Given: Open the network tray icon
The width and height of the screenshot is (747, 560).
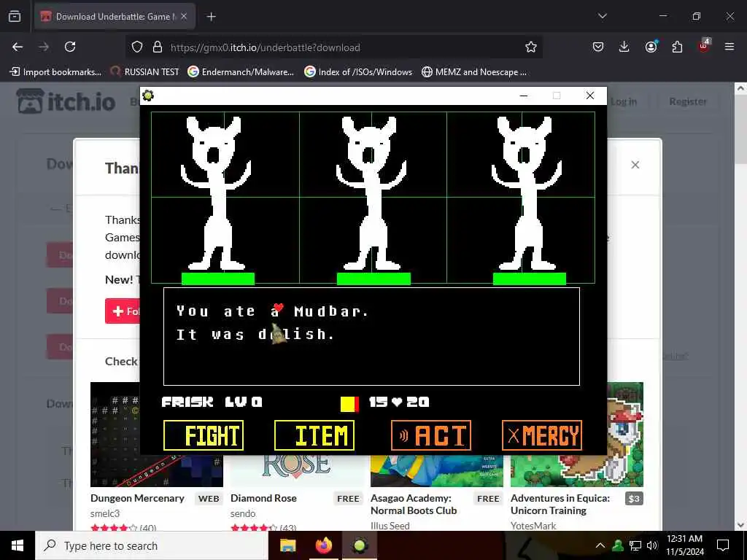Looking at the screenshot, I should (x=635, y=545).
